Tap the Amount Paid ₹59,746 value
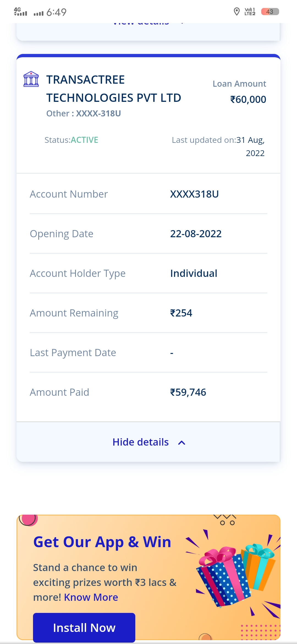This screenshot has width=297, height=644. (x=188, y=392)
